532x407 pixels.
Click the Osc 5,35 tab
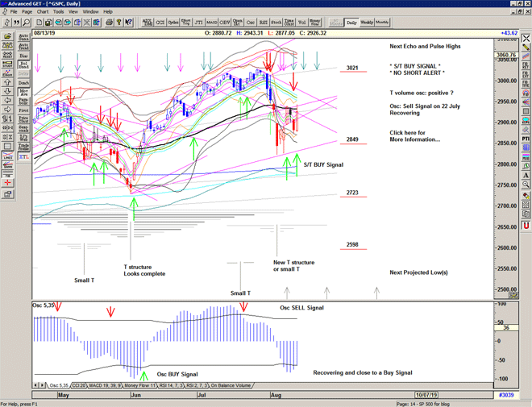(x=59, y=385)
